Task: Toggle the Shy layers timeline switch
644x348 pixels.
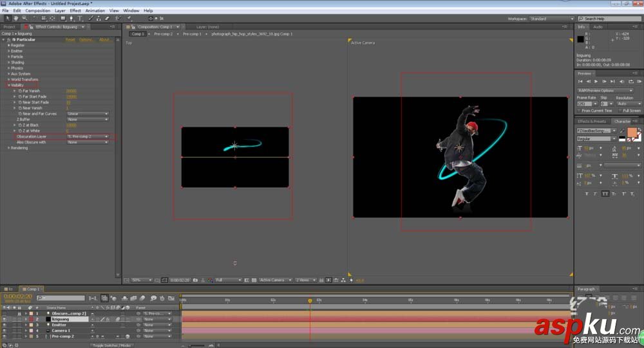Action: click(x=124, y=298)
